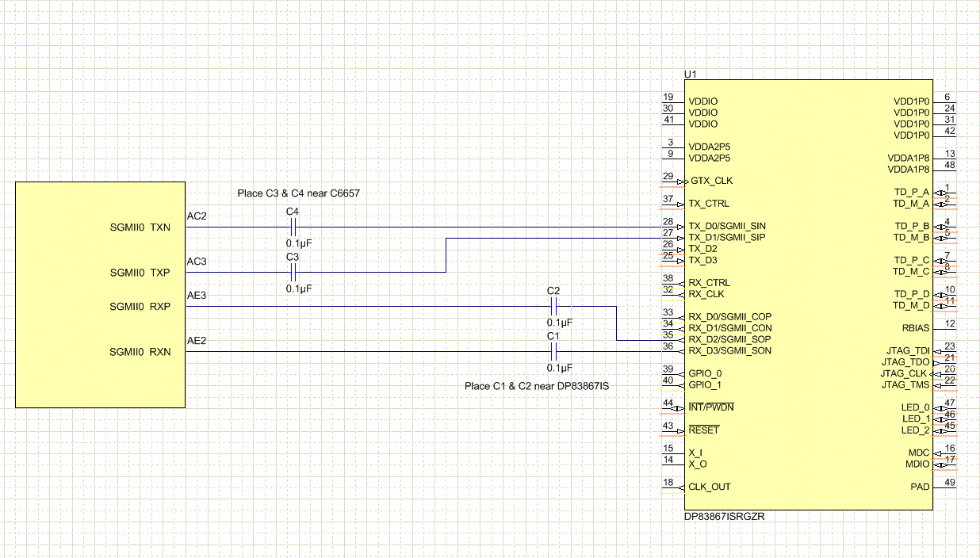The image size is (980, 558).
Task: Click the U1 designator label
Action: [690, 74]
